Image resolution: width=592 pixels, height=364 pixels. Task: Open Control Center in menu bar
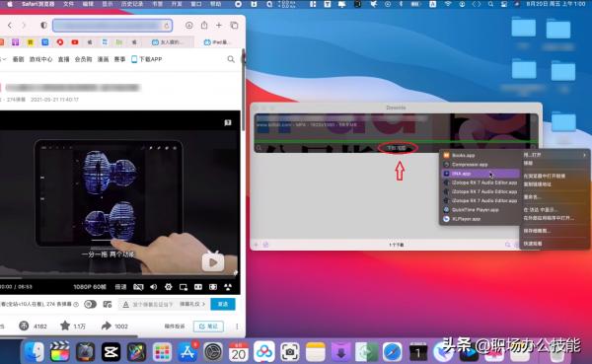(x=504, y=4)
